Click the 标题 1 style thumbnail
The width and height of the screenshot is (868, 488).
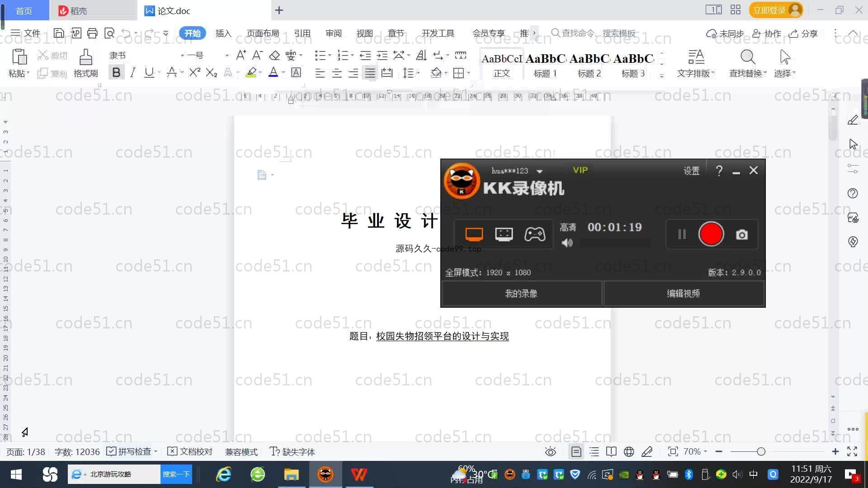[x=545, y=66]
